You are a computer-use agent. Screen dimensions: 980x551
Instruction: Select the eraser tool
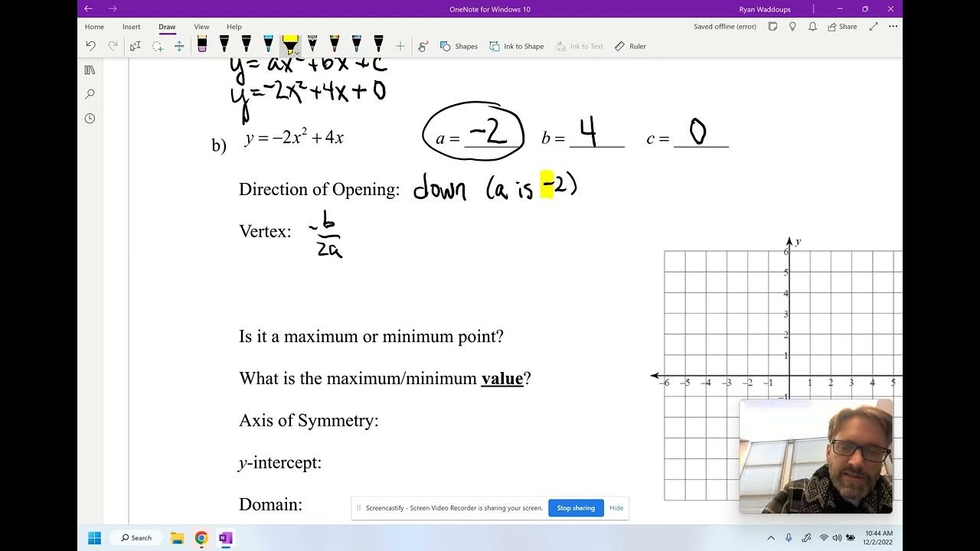202,44
